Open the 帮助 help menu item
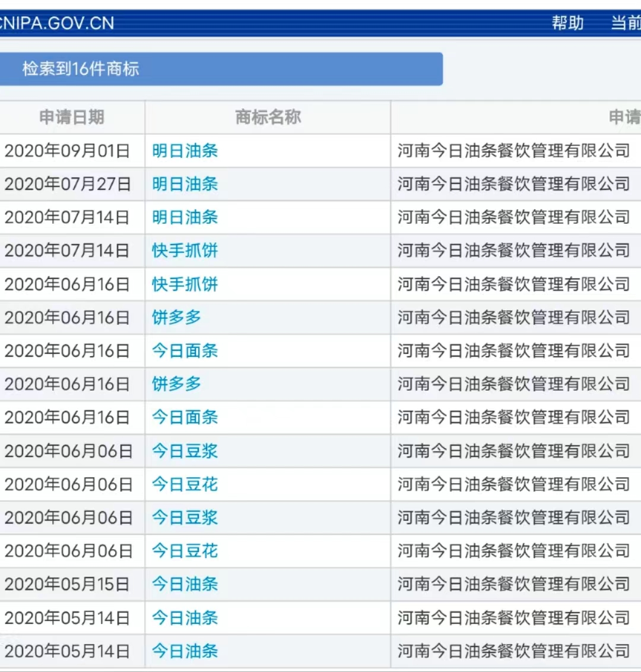Image resolution: width=641 pixels, height=672 pixels. pos(567,23)
